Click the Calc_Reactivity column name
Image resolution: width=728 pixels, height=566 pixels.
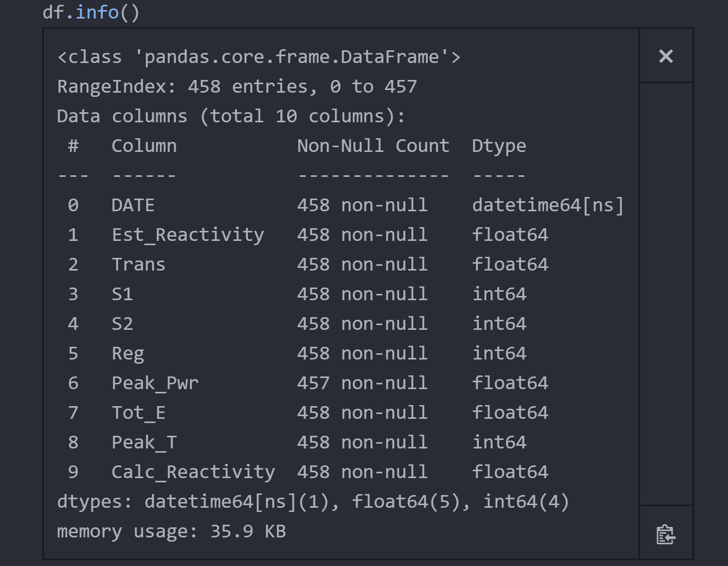pos(193,472)
